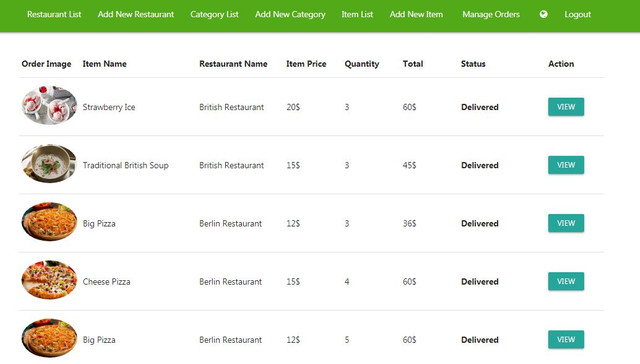Open Category List in navigation
Screen dimensions: 640x364
click(x=214, y=14)
